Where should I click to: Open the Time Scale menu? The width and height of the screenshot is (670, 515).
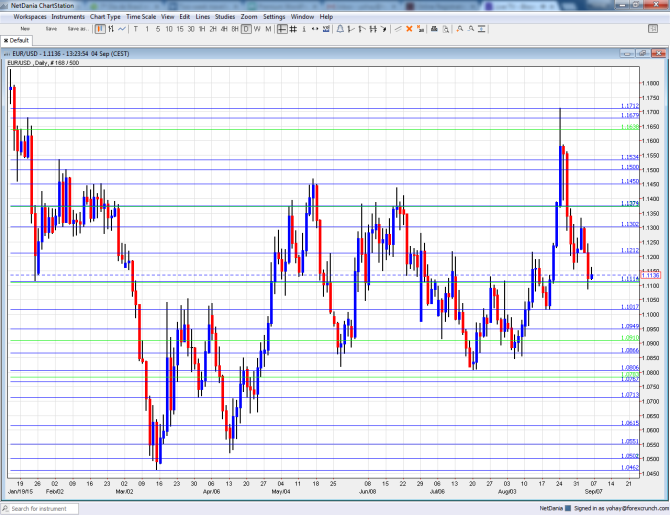coord(141,17)
